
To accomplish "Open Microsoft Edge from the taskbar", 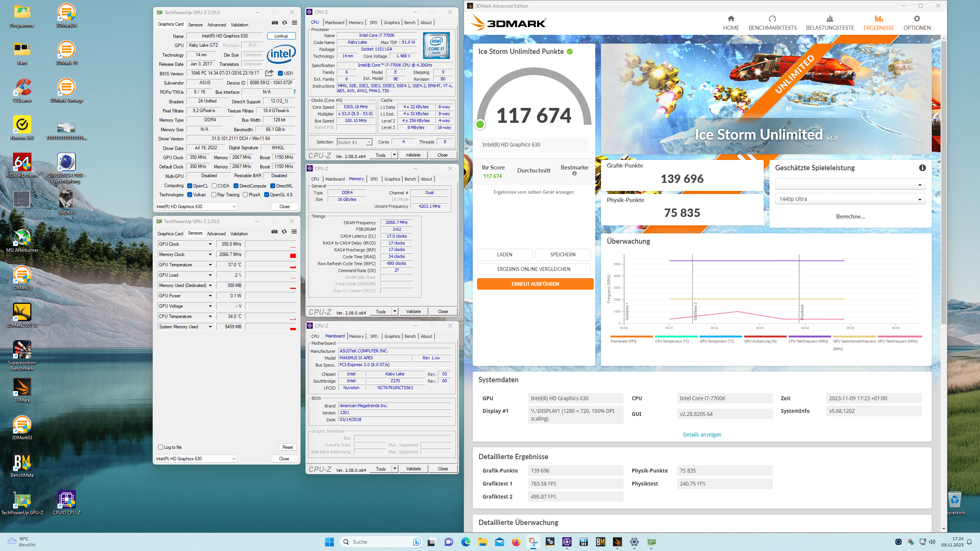I will (465, 542).
